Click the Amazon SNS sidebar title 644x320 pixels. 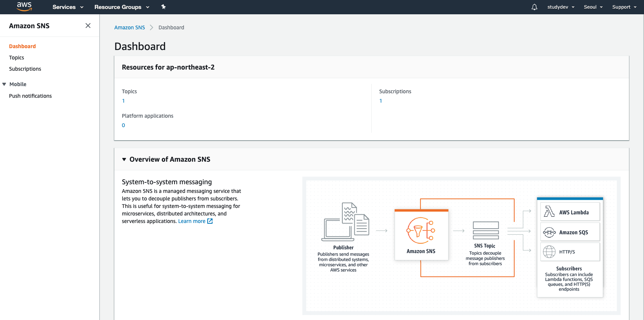pos(29,26)
